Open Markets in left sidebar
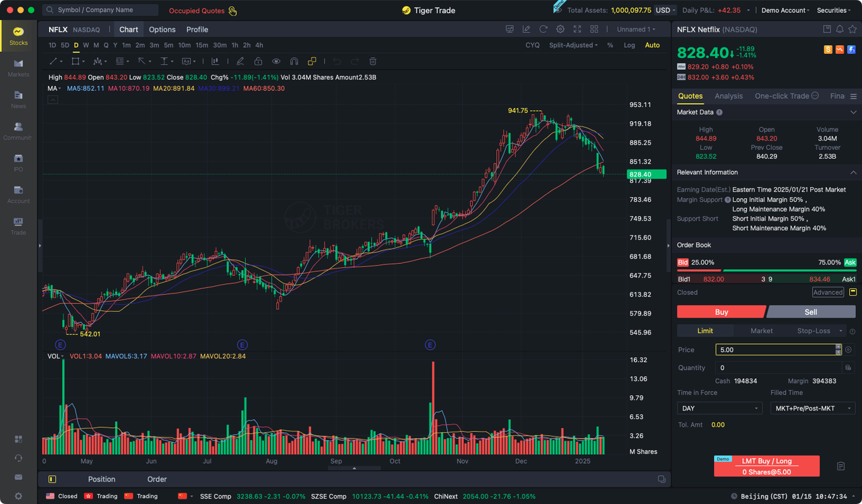Screen dimensions: 862x504 18,68
